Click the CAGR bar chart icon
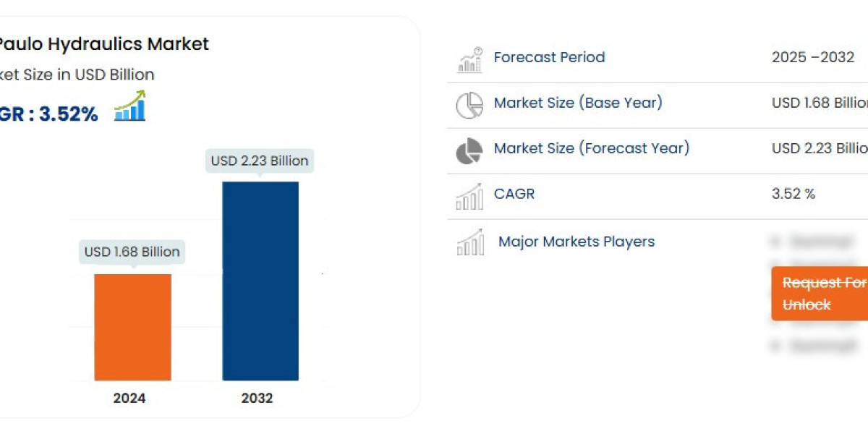The width and height of the screenshot is (868, 434). pyautogui.click(x=469, y=196)
